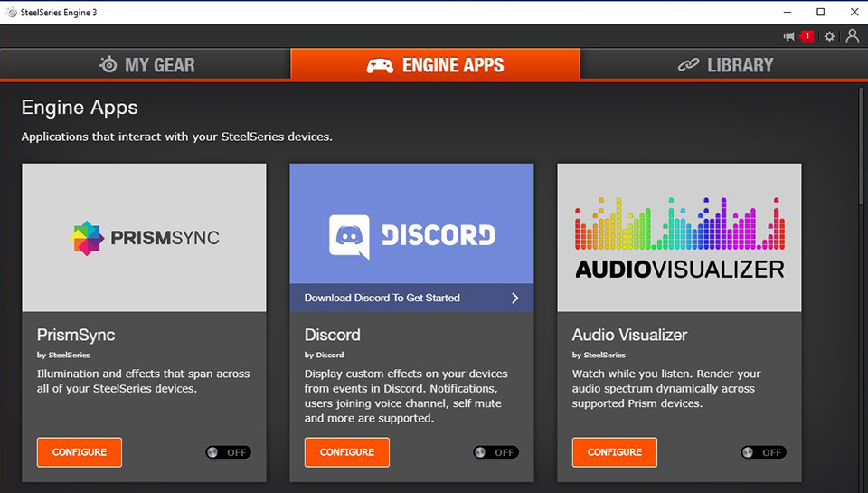
Task: Click the Audio Visualizer banner image
Action: (679, 237)
